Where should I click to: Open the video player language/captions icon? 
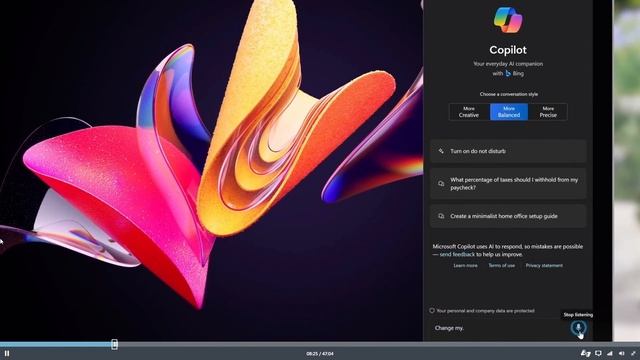click(x=586, y=353)
